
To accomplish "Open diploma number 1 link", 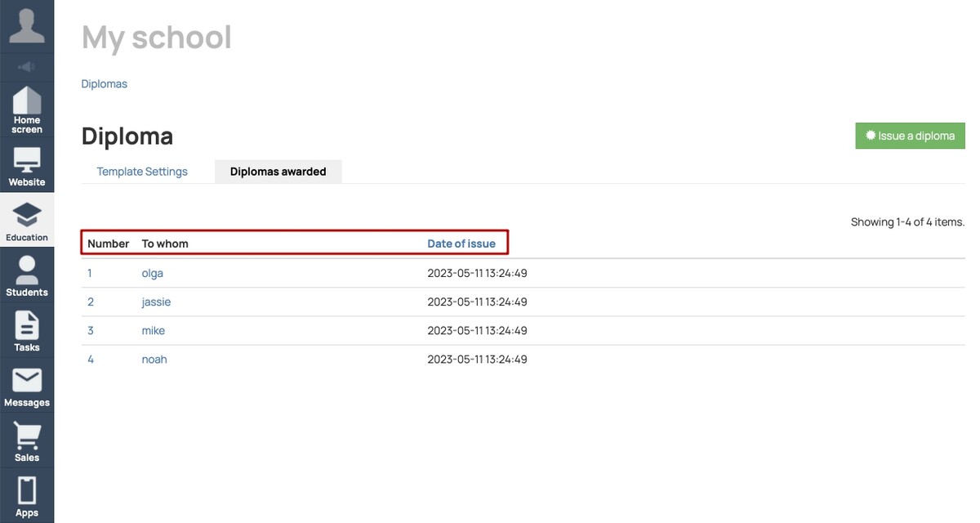I will (x=90, y=273).
